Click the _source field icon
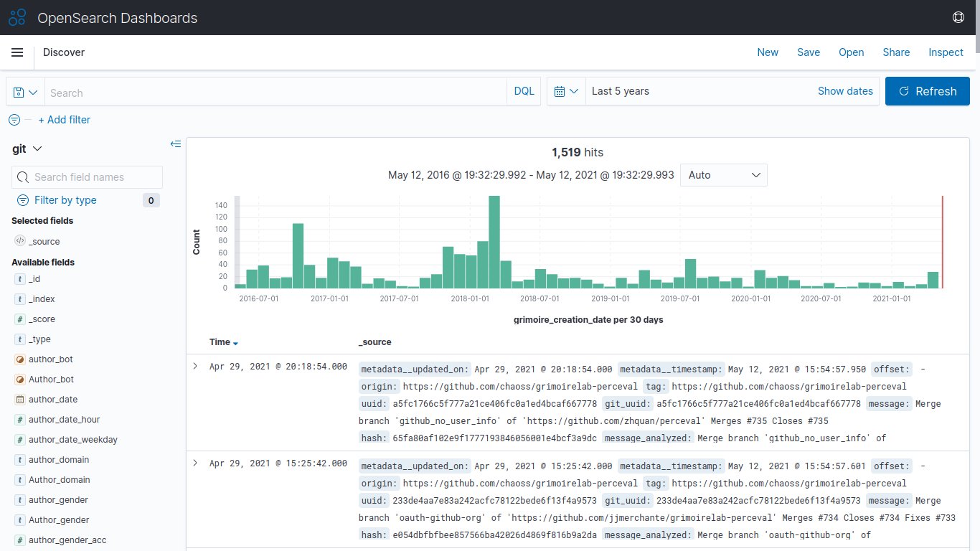The width and height of the screenshot is (980, 551). click(20, 242)
